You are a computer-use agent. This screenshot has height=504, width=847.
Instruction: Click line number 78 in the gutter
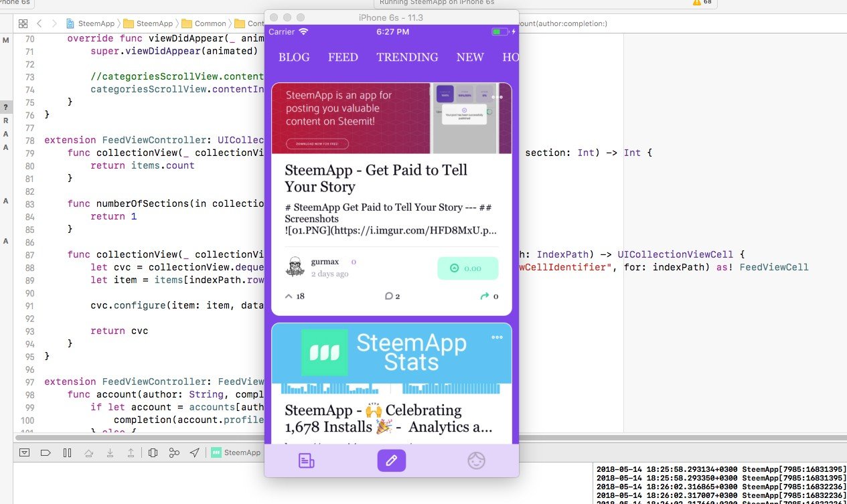click(x=29, y=141)
